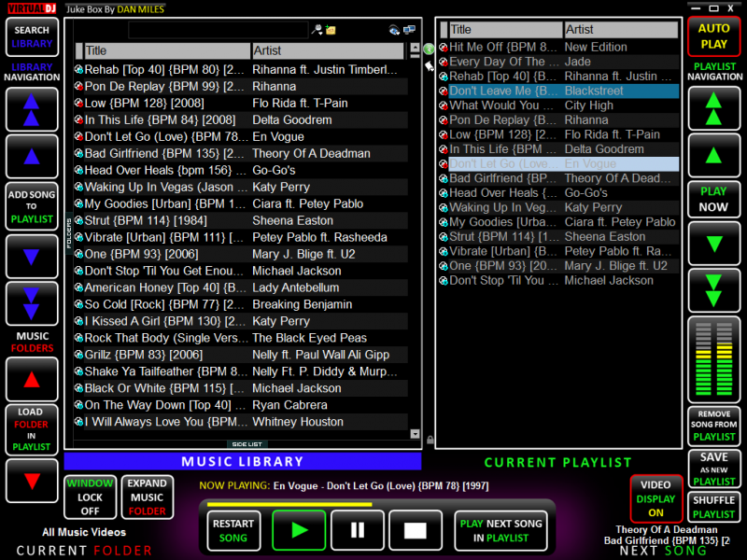Click the library scrollbar up arrow
747x560 pixels.
pos(415,48)
